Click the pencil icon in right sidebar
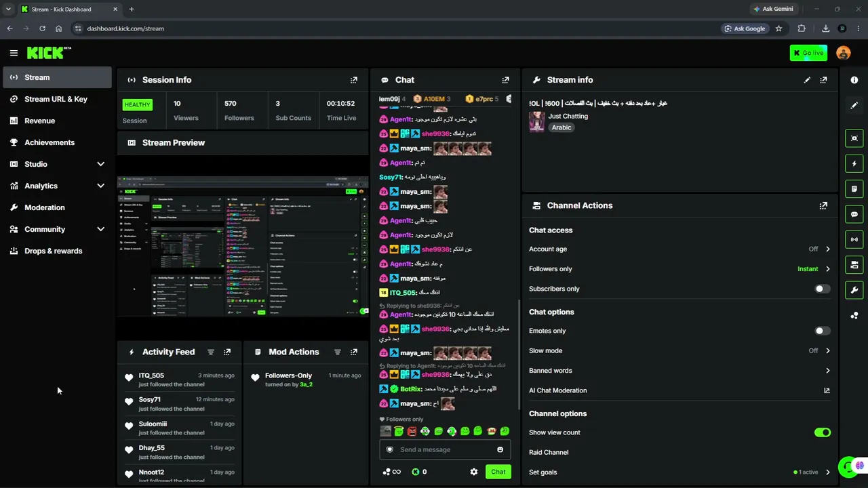868x488 pixels. pyautogui.click(x=854, y=105)
